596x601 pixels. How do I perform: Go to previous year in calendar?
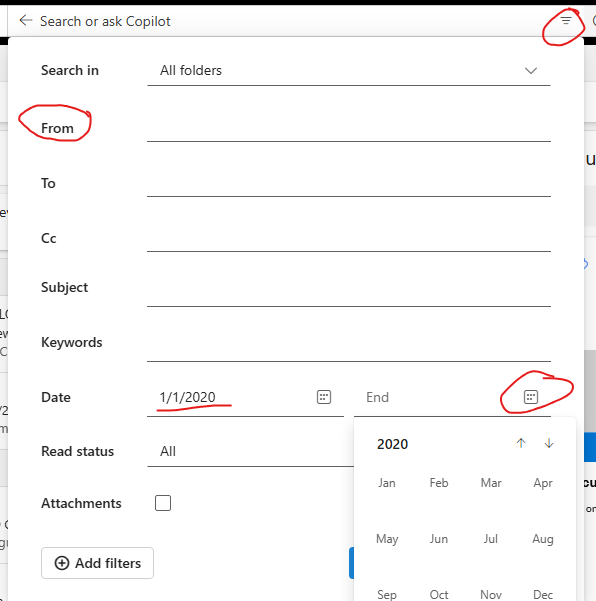pos(520,443)
